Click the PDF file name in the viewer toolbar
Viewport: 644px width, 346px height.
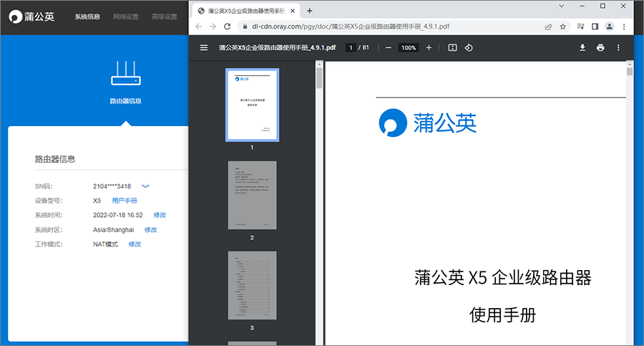tap(277, 48)
